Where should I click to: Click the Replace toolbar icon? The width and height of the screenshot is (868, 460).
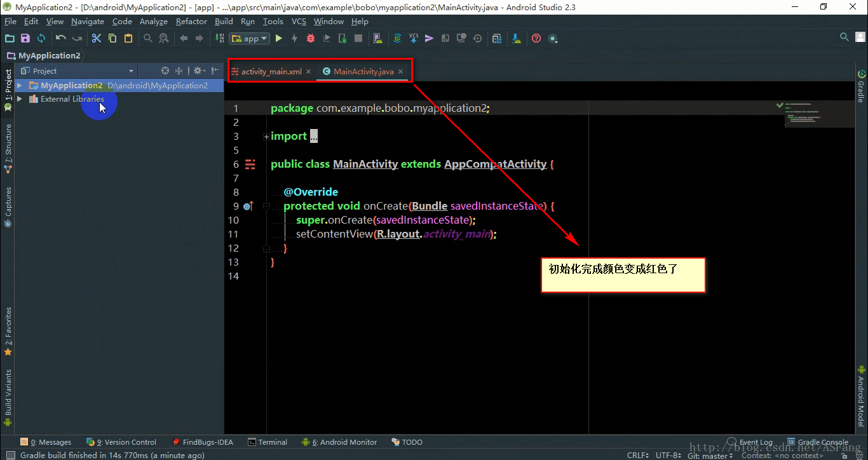[164, 38]
